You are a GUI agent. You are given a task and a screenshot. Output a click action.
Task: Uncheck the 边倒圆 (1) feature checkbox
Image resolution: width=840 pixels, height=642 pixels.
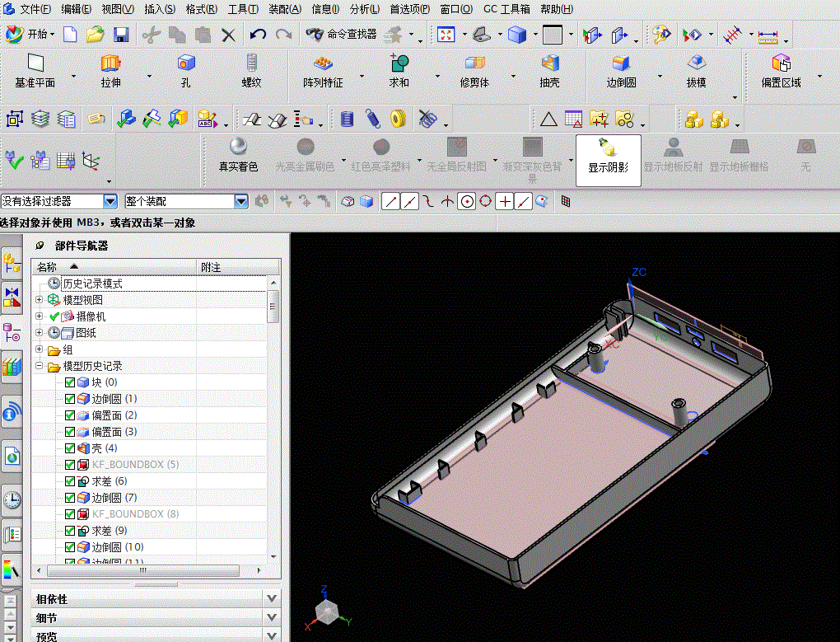point(70,399)
